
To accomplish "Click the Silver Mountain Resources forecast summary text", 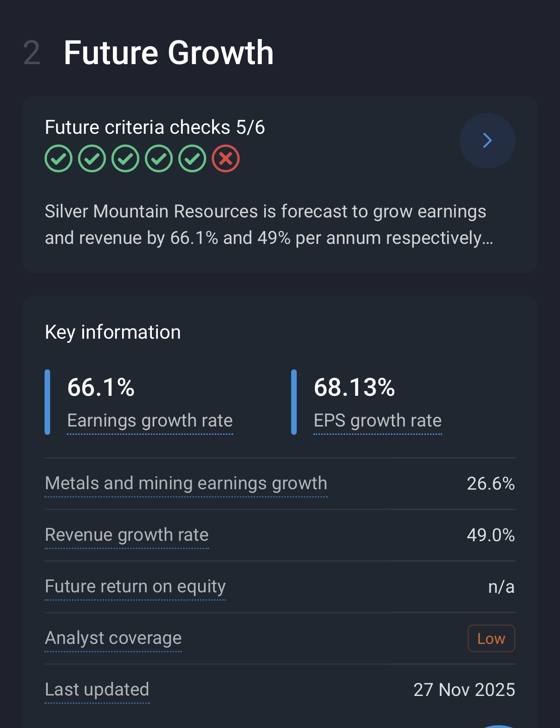I will pyautogui.click(x=268, y=224).
